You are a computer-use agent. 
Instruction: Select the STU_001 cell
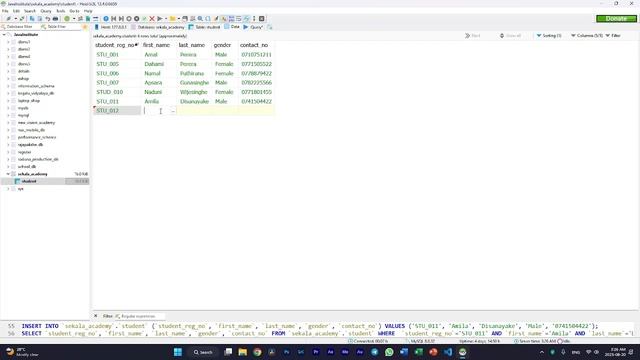click(117, 55)
